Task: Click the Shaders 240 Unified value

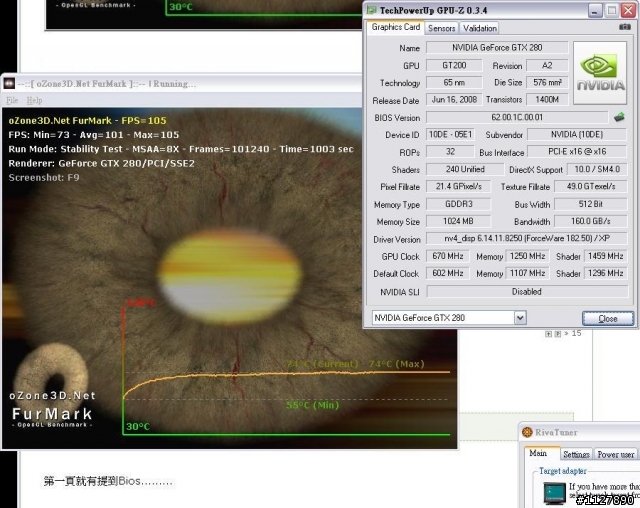Action: (x=465, y=169)
